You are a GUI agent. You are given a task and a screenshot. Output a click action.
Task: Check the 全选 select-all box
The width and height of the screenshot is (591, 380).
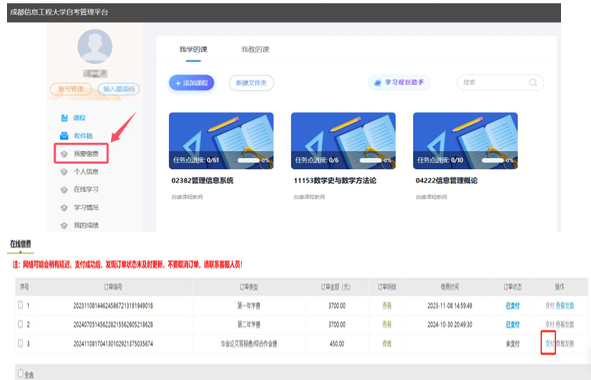click(x=21, y=373)
